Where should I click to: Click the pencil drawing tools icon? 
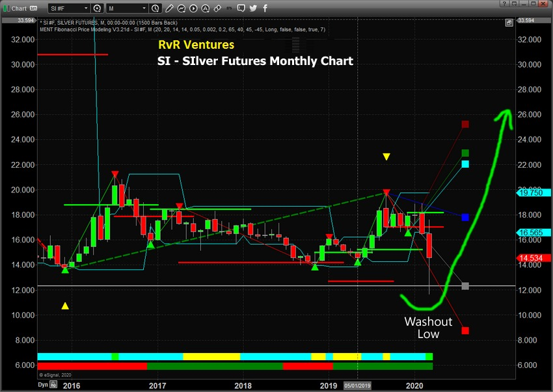[x=169, y=8]
